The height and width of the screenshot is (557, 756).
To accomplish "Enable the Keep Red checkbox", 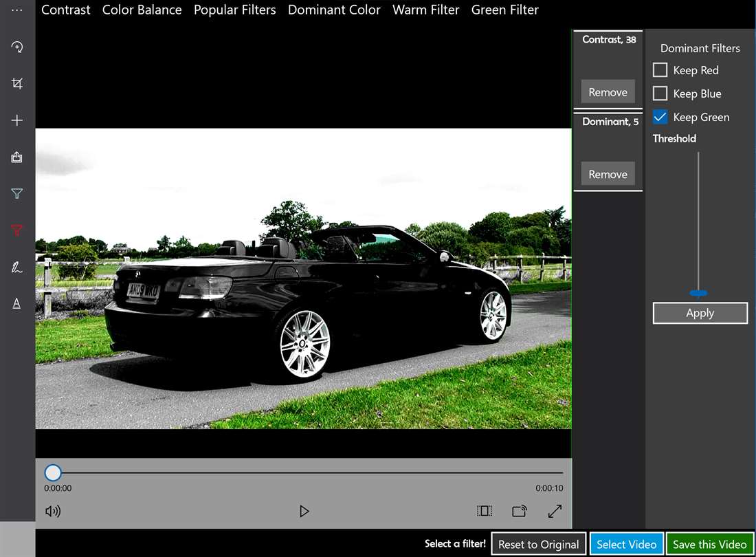I will (660, 70).
